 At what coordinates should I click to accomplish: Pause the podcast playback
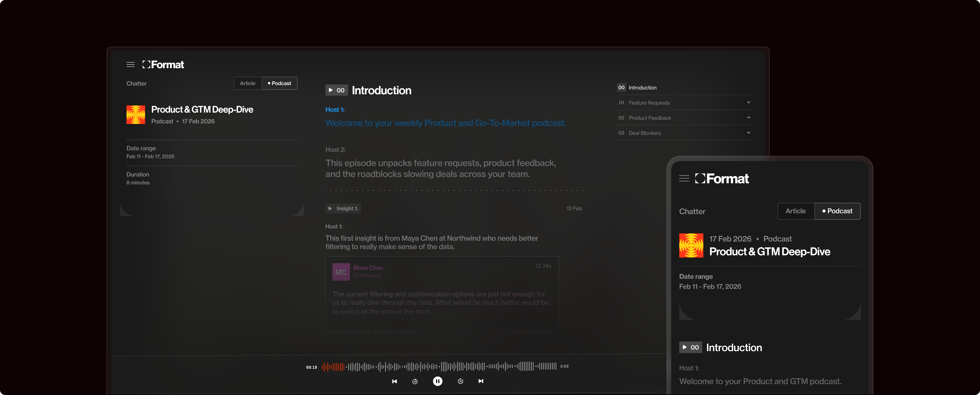point(438,381)
